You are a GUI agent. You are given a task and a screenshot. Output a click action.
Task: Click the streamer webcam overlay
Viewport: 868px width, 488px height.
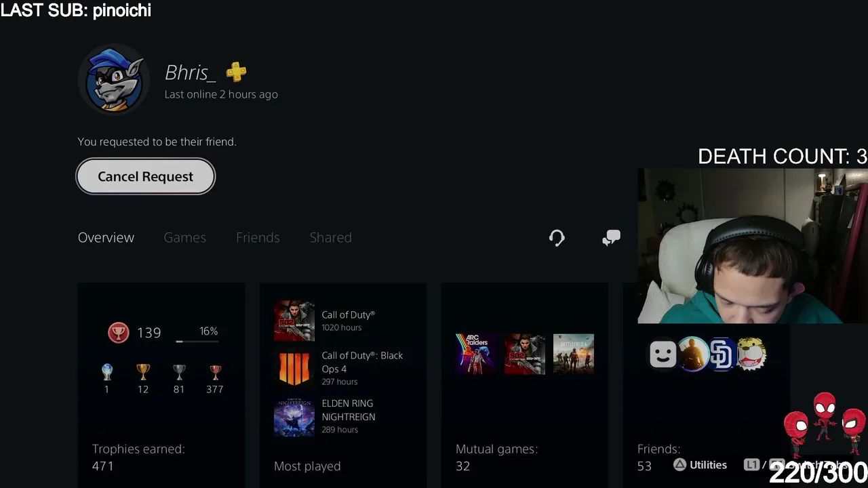[753, 246]
